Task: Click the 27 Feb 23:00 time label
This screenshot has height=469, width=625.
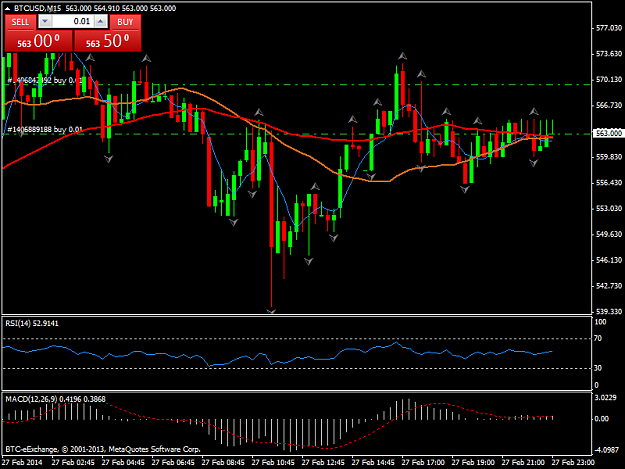Action: tap(573, 462)
